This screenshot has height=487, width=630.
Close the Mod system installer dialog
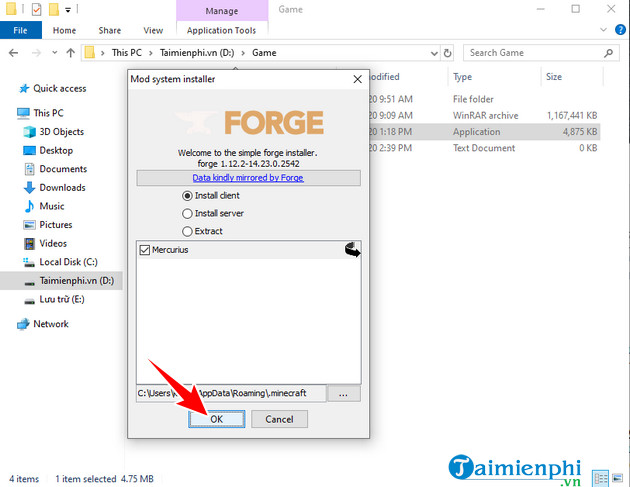pyautogui.click(x=357, y=79)
